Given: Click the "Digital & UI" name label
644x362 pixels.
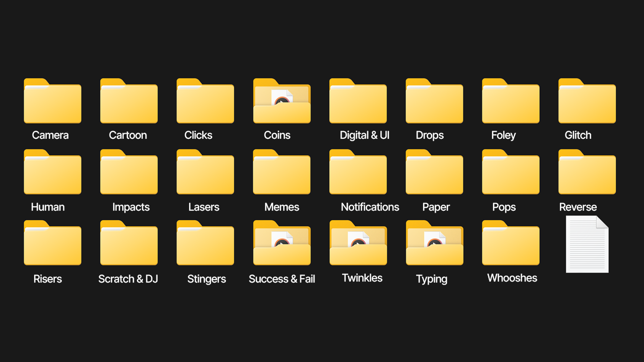Looking at the screenshot, I should pyautogui.click(x=365, y=135).
